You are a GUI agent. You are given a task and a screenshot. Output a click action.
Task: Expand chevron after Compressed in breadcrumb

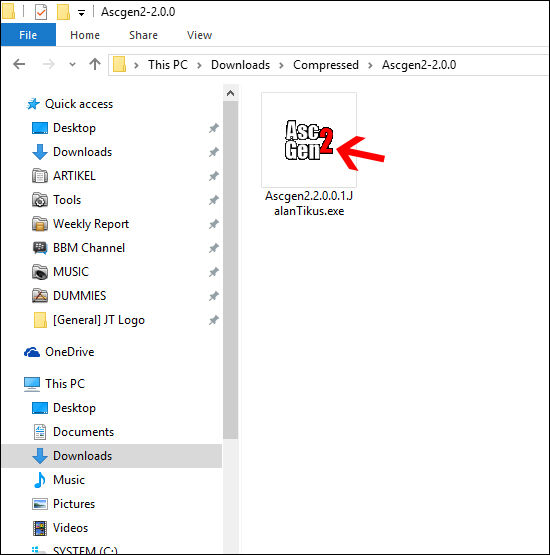tap(370, 65)
